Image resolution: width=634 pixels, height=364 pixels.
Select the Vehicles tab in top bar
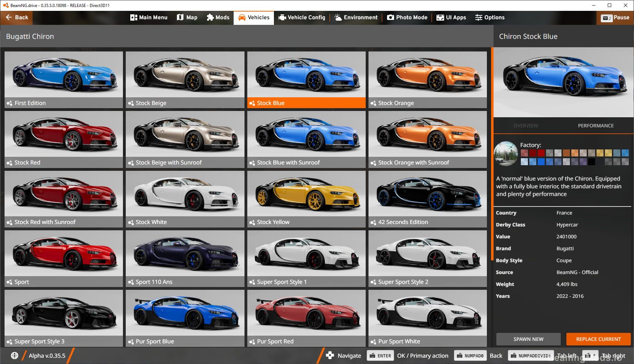click(254, 17)
